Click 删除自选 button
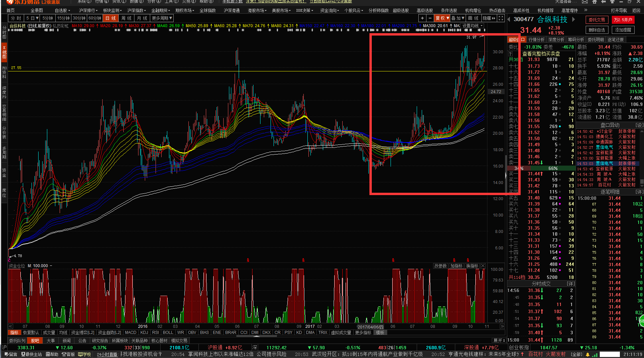This screenshot has height=358, width=644. (597, 30)
